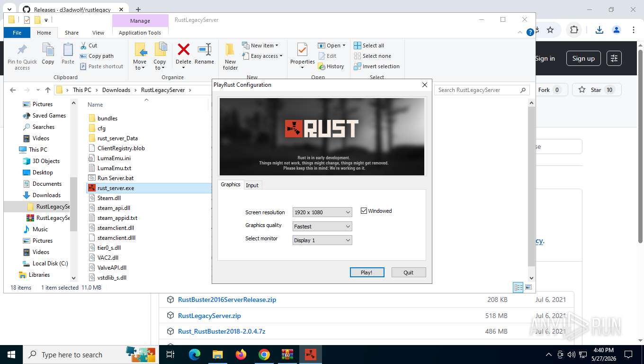
Task: Open Rust_RustBuster2018-2.0.4.7z link
Action: click(222, 331)
